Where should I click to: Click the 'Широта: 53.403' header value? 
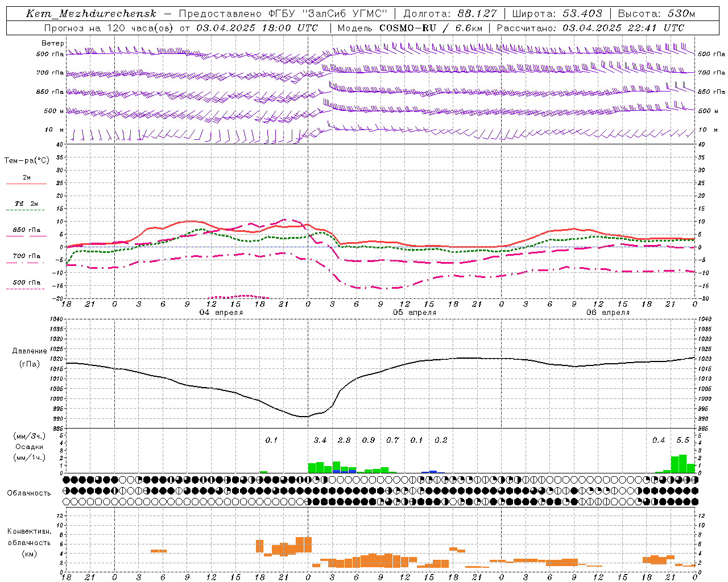557,14
